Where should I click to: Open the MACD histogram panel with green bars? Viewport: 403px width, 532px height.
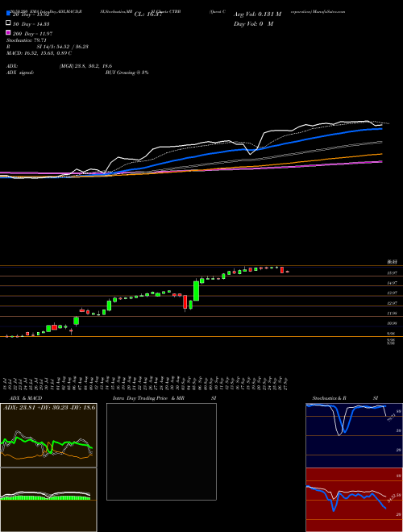coord(48,500)
